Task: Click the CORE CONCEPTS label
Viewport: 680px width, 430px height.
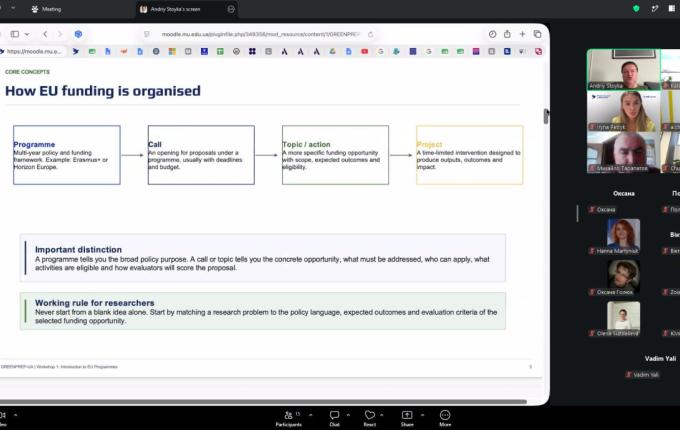Action: coord(27,72)
